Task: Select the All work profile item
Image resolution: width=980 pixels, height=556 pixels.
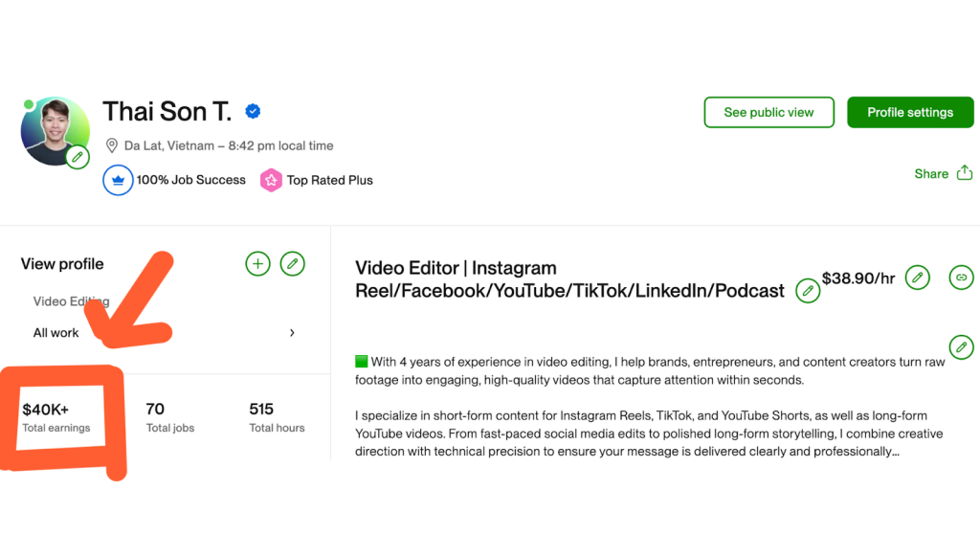Action: coord(56,333)
